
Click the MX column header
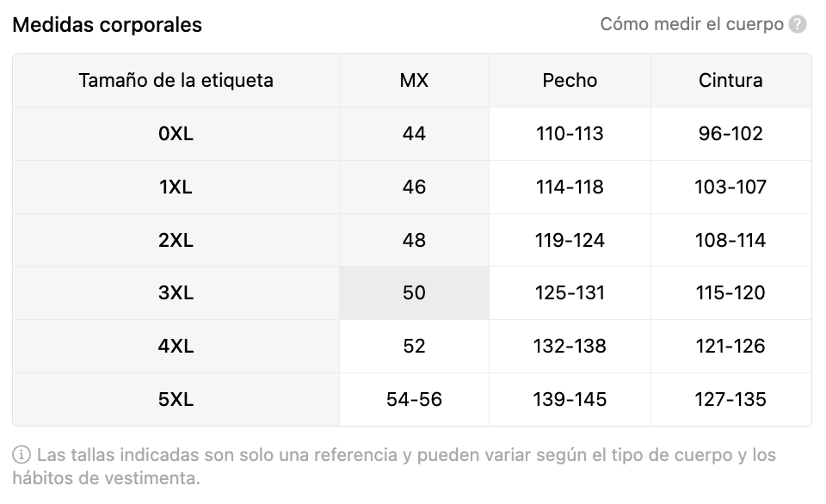414,81
